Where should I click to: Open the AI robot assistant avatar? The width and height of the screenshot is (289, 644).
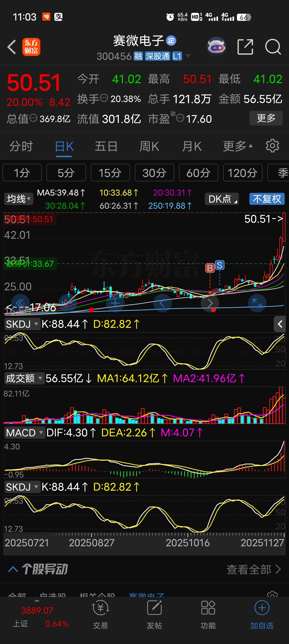click(x=216, y=47)
